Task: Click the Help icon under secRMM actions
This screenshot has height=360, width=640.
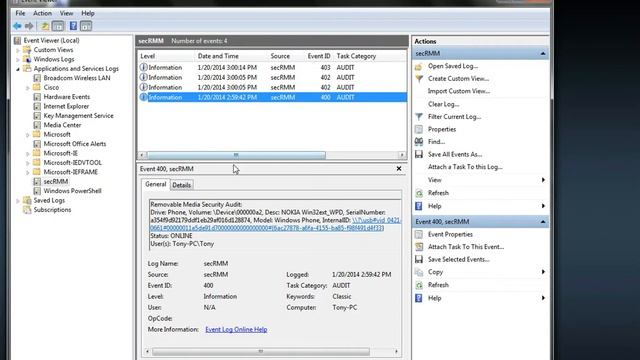Action: pos(419,206)
